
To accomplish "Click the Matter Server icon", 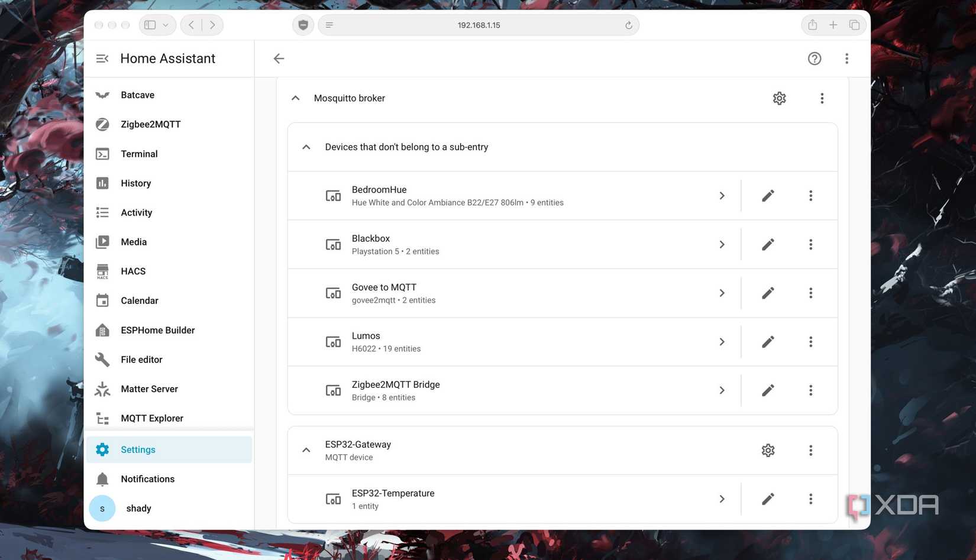I will 102,389.
